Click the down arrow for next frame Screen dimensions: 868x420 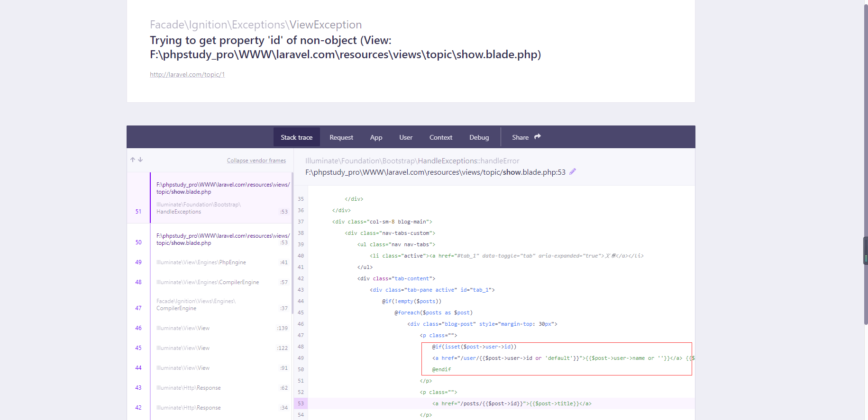pyautogui.click(x=140, y=160)
